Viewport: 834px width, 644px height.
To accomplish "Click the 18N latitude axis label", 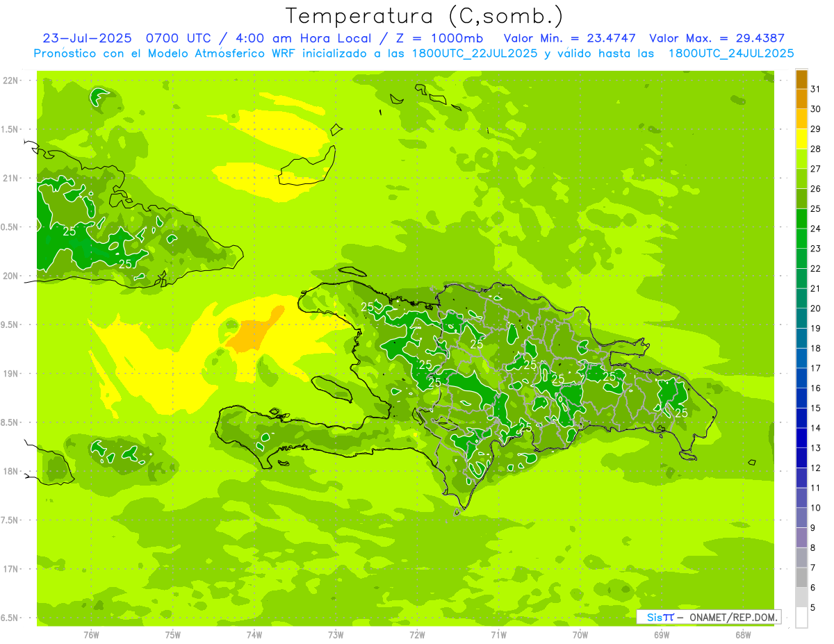I will (x=10, y=471).
